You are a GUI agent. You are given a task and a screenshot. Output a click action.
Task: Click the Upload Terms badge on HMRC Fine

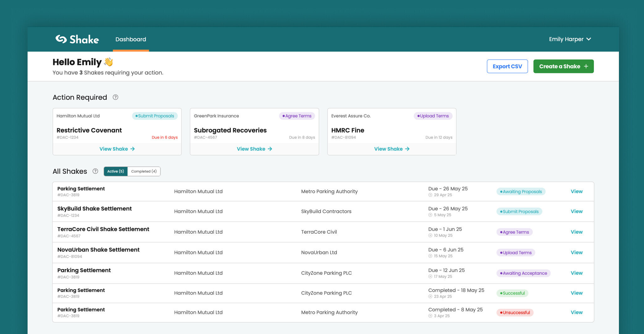click(433, 116)
